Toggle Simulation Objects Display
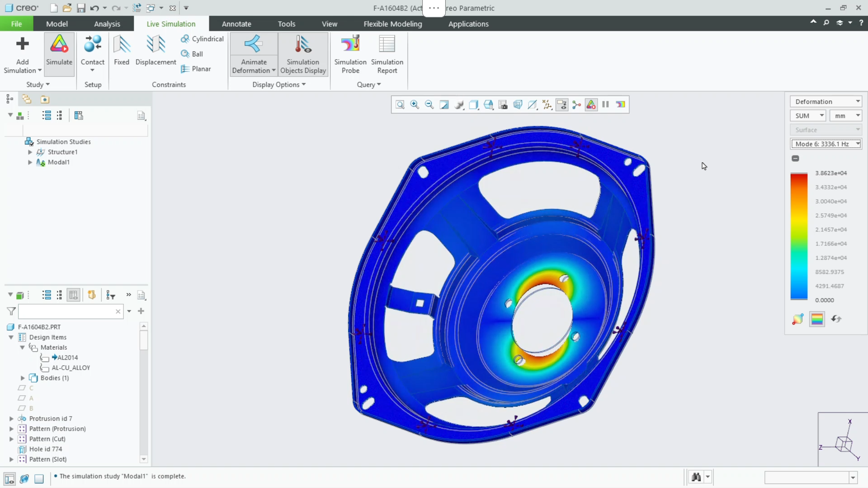Screen dimensions: 868x488 coord(303,54)
